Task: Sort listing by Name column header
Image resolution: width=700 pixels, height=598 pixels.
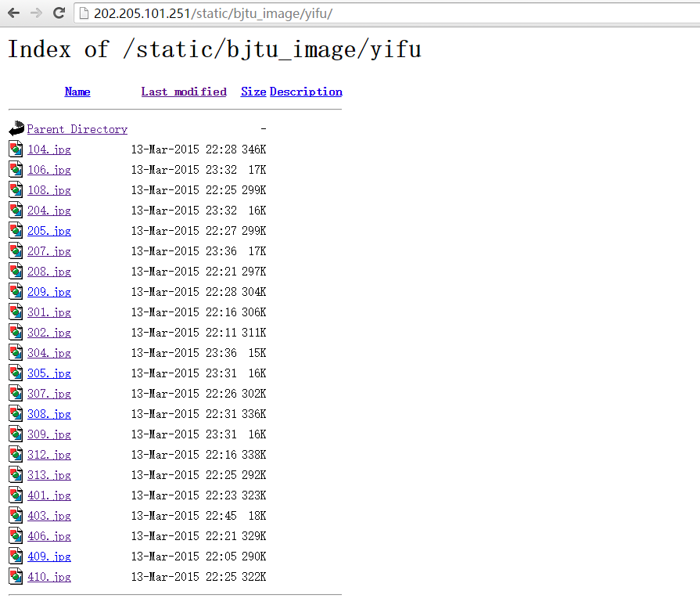Action: 77,92
